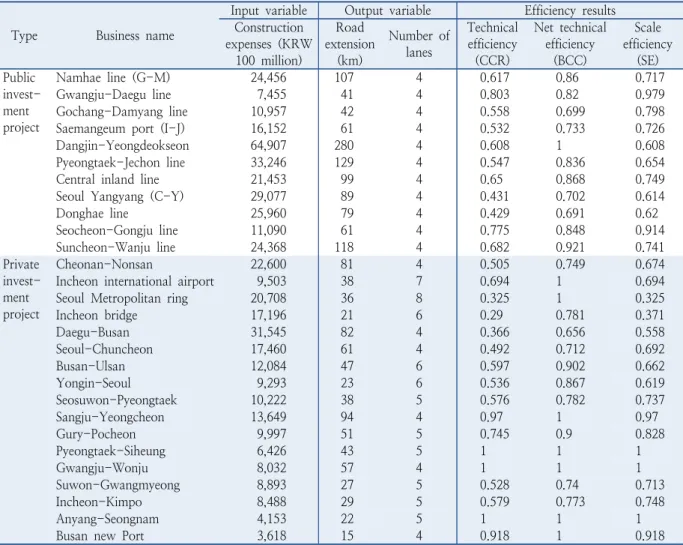Select road extension value 280
The height and width of the screenshot is (545, 683).
coord(344,146)
